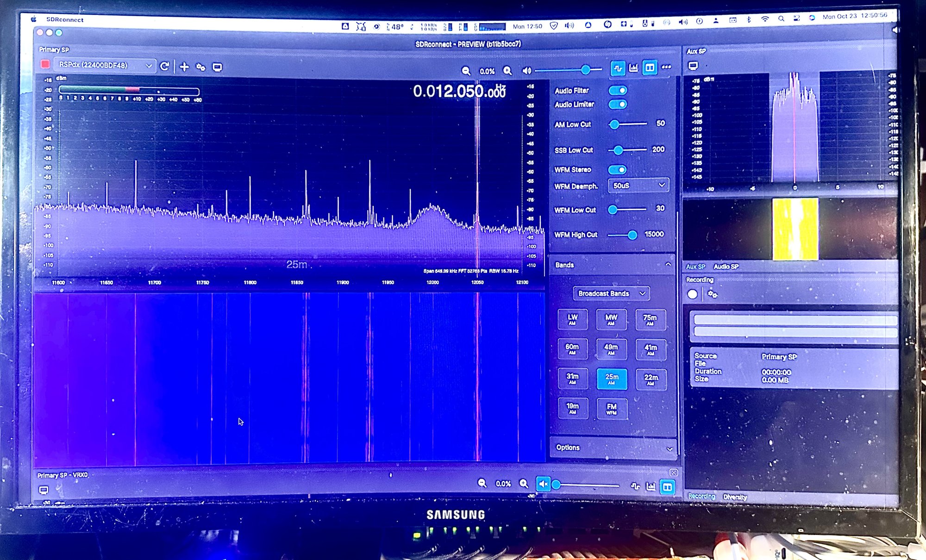The image size is (926, 560).
Task: Toggle the side panel layout button in Primary SP
Action: pyautogui.click(x=650, y=68)
